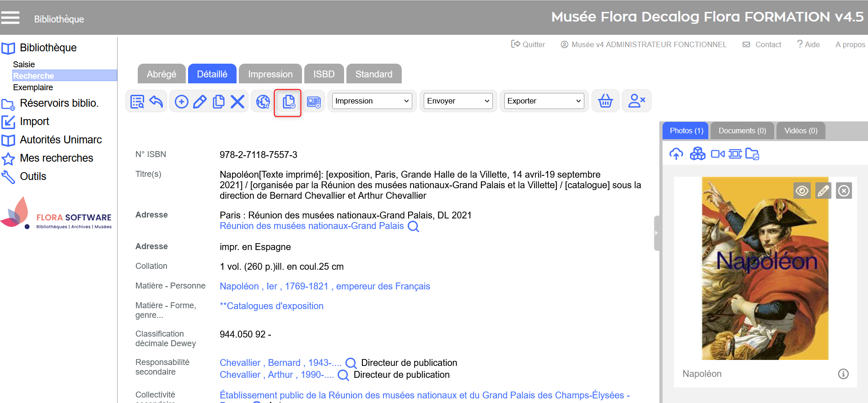Delete the record with the X icon
This screenshot has width=868, height=403.
237,101
